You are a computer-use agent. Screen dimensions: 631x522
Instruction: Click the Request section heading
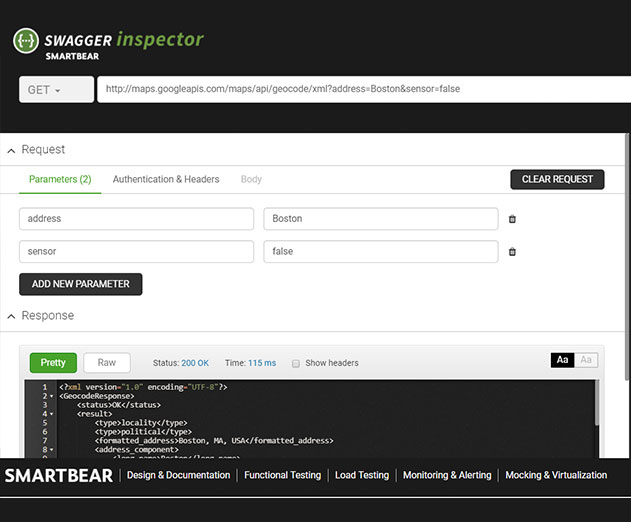coord(43,150)
